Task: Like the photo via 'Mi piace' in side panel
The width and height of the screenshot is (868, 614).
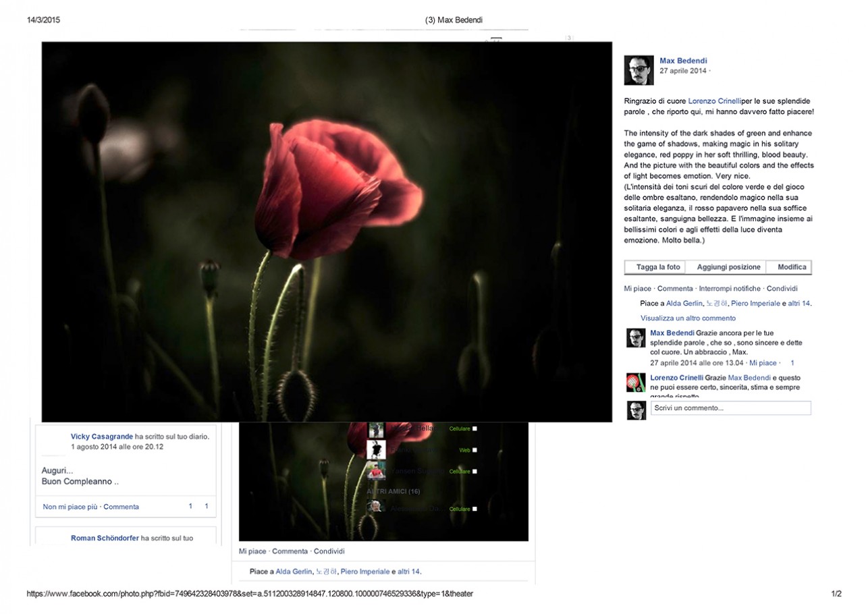Action: (637, 289)
